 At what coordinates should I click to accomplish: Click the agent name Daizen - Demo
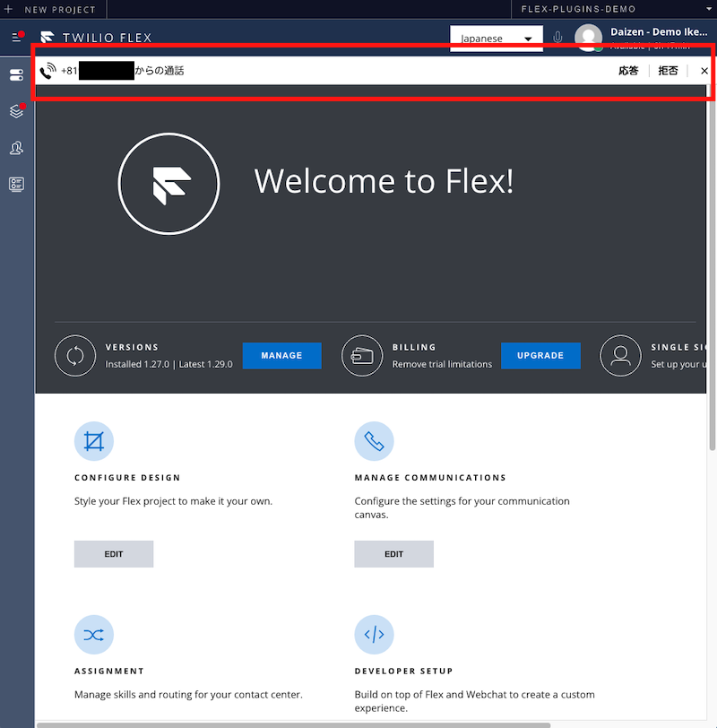(x=659, y=32)
